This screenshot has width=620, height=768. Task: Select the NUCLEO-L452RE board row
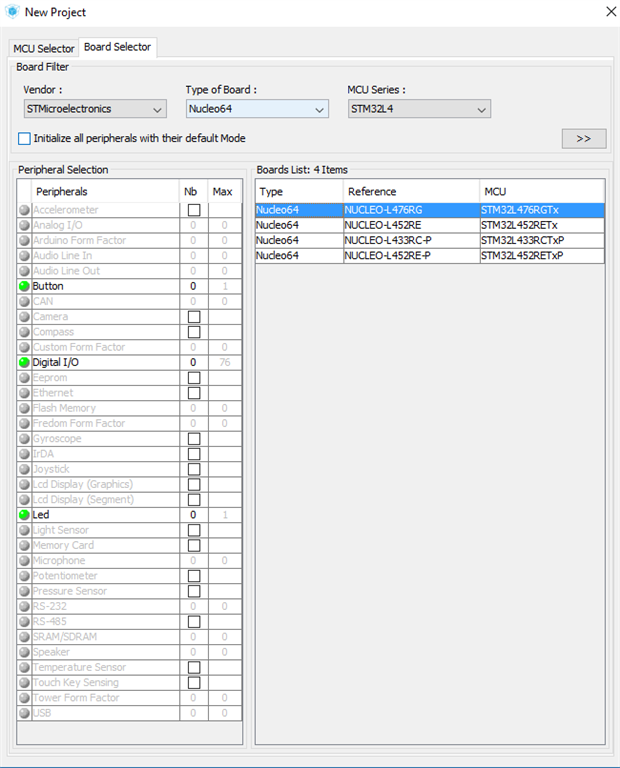[410, 225]
